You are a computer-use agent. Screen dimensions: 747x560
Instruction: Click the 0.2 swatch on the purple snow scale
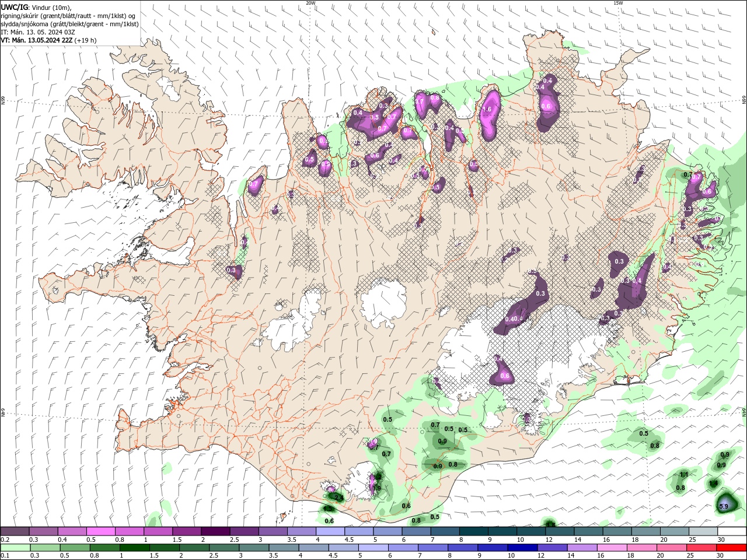tap(15, 531)
